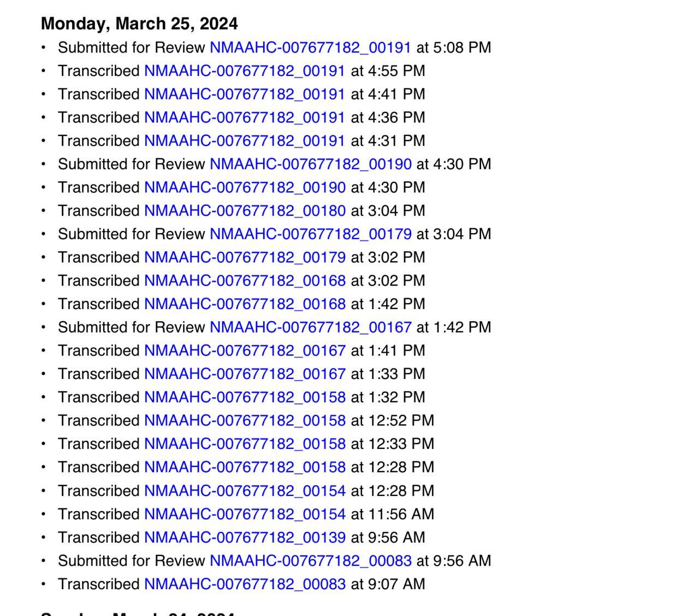Viewport: 699px width, 616px height.
Task: Click the _00083 link transcribed at 9:07 AM
Action: [245, 584]
